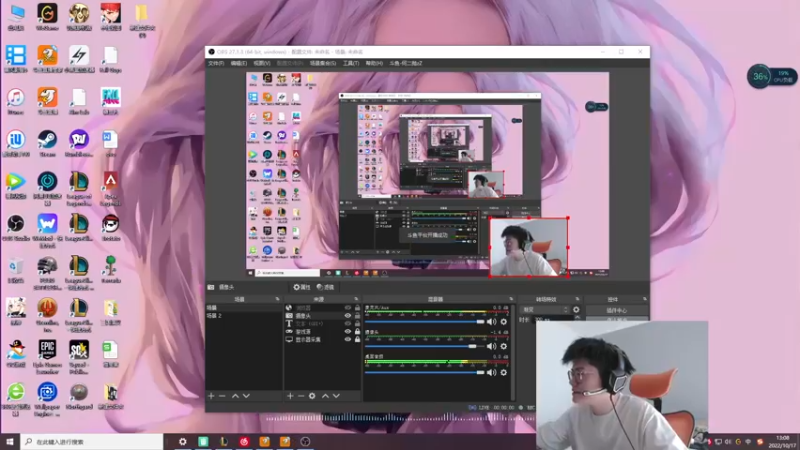
Task: Remove the selected source with the minus icon
Action: pos(301,396)
